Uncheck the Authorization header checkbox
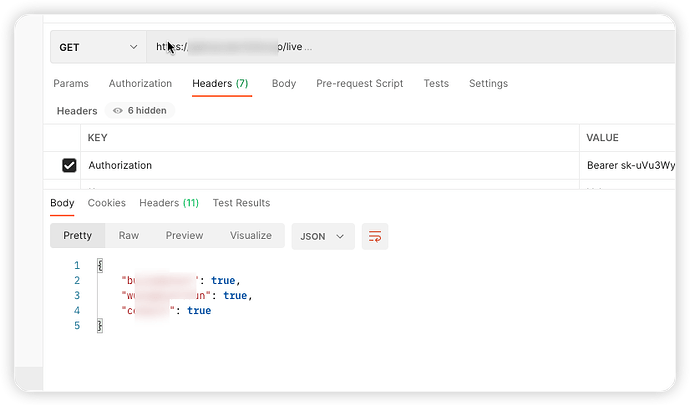 [x=69, y=165]
